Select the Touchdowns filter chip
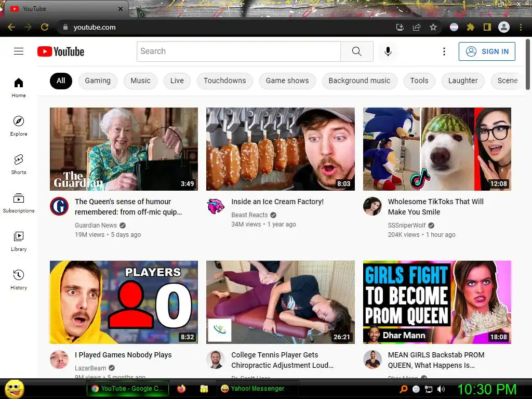Viewport: 532px width, 399px height. click(224, 81)
